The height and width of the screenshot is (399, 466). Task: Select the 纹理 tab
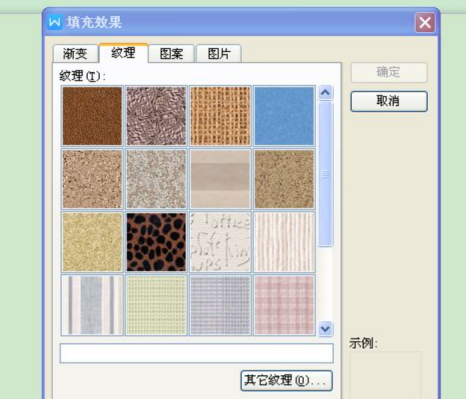point(123,53)
